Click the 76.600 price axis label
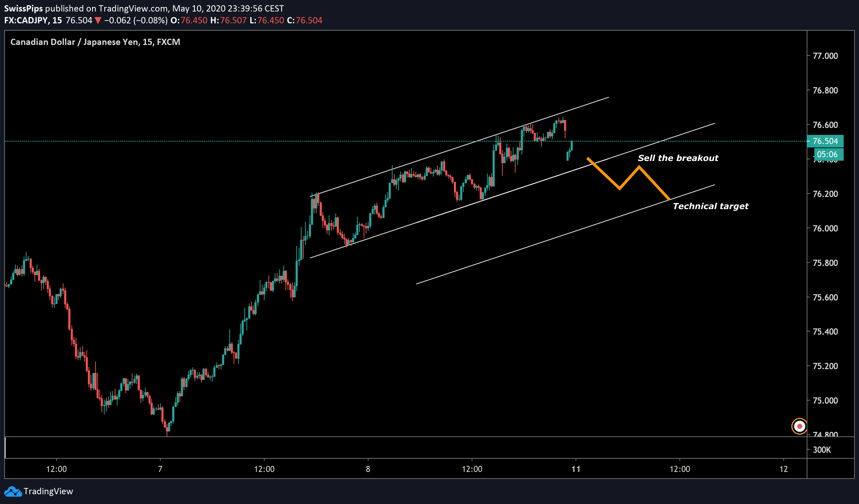Screen dimensions: 859x504 coord(825,125)
